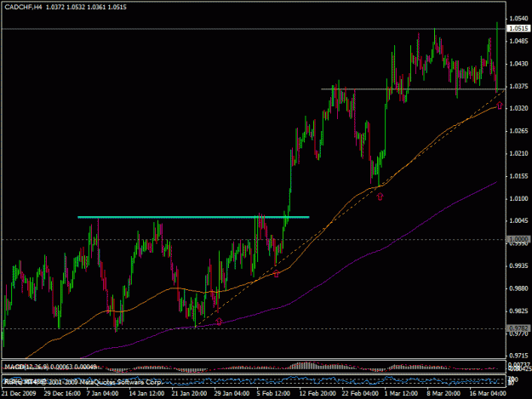Select the grey horizontal line at 1.0375
The image size is (532, 399).
click(x=413, y=89)
